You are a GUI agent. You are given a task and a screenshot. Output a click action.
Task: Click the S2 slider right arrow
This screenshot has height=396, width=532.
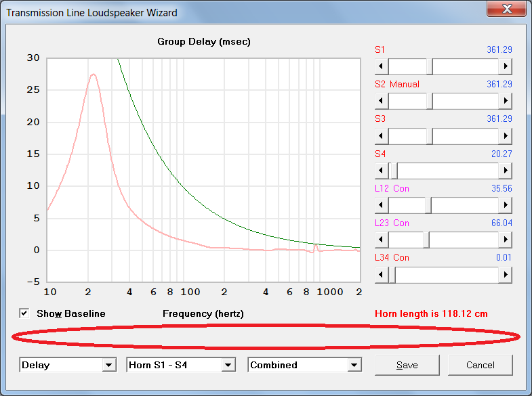pos(505,101)
